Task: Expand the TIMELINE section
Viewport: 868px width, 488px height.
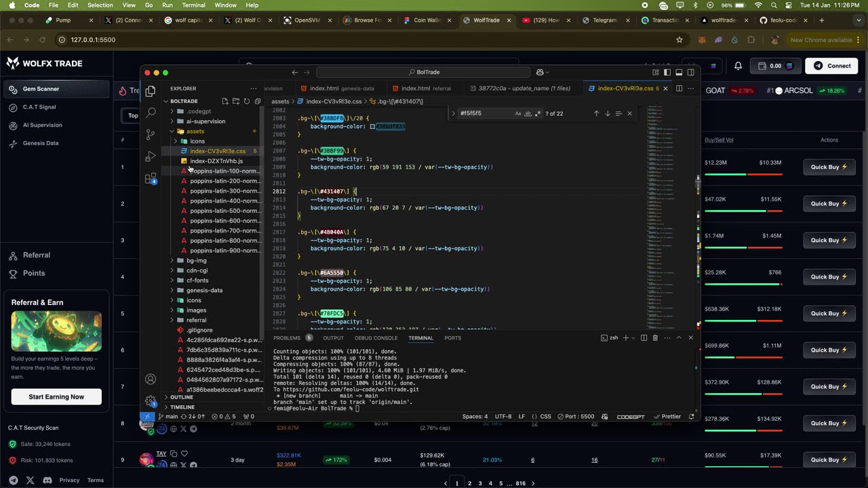Action: [x=182, y=407]
